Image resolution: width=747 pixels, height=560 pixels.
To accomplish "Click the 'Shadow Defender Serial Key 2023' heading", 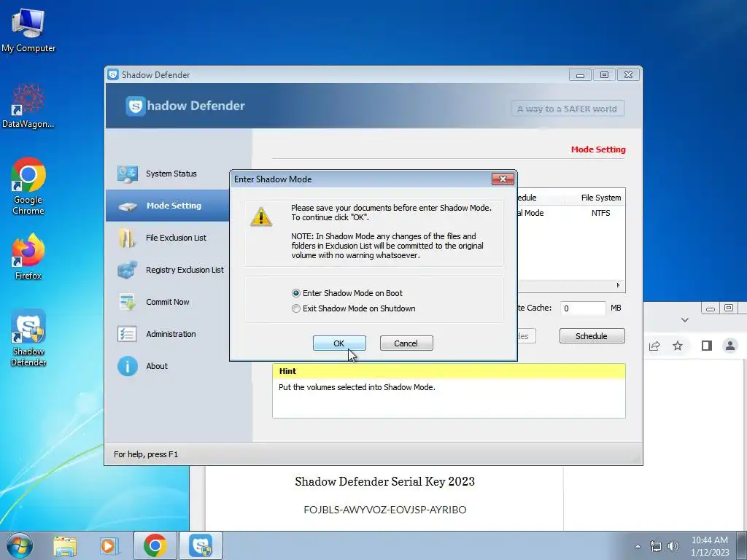I will coord(385,481).
